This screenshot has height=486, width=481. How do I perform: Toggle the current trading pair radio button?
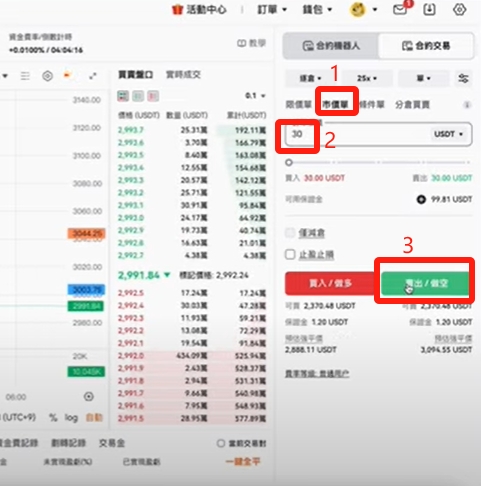pyautogui.click(x=220, y=443)
